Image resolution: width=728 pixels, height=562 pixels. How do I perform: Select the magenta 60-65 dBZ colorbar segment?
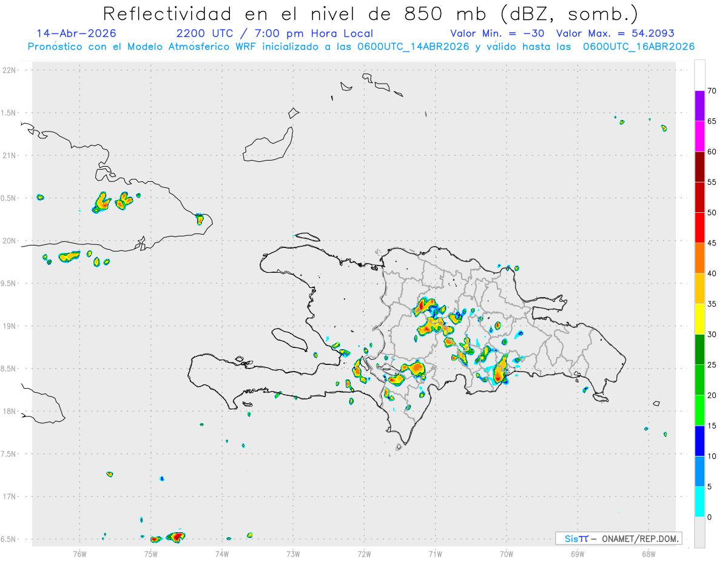(699, 136)
